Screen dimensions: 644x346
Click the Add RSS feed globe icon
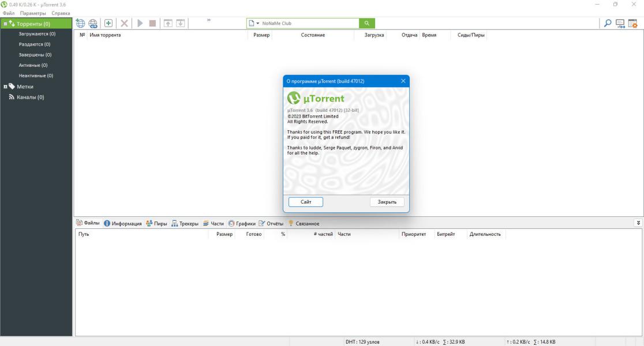(x=93, y=24)
